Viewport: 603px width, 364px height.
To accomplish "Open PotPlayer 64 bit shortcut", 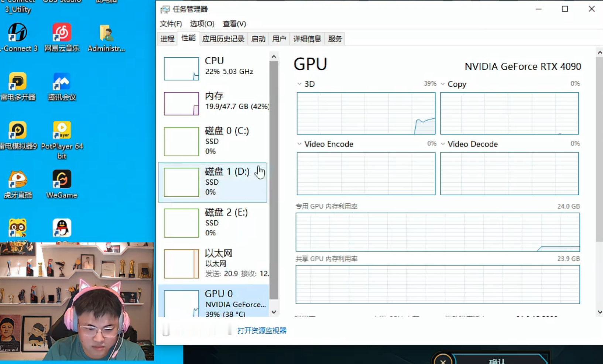I will click(62, 140).
